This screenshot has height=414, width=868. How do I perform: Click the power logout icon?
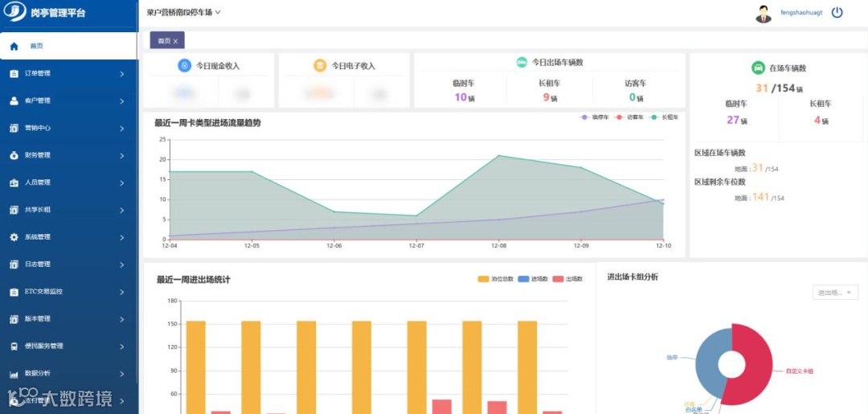coord(837,13)
